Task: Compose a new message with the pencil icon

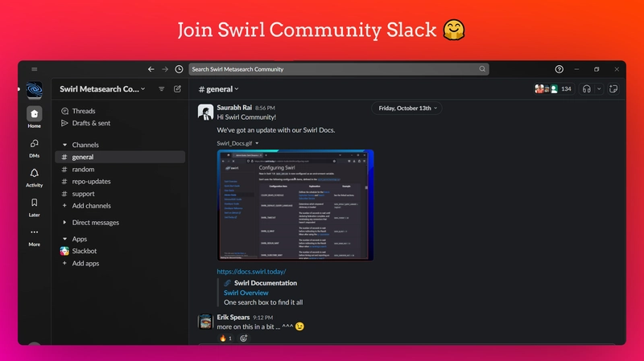Action: click(x=177, y=89)
